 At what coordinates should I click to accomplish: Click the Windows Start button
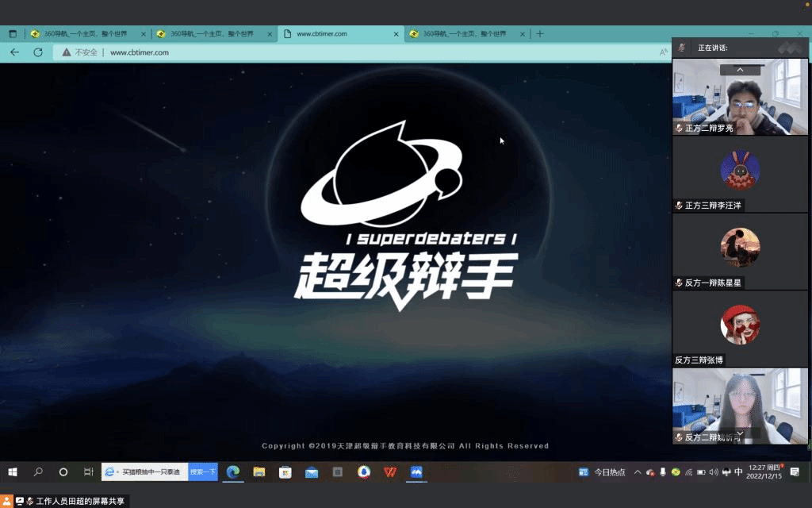click(13, 472)
